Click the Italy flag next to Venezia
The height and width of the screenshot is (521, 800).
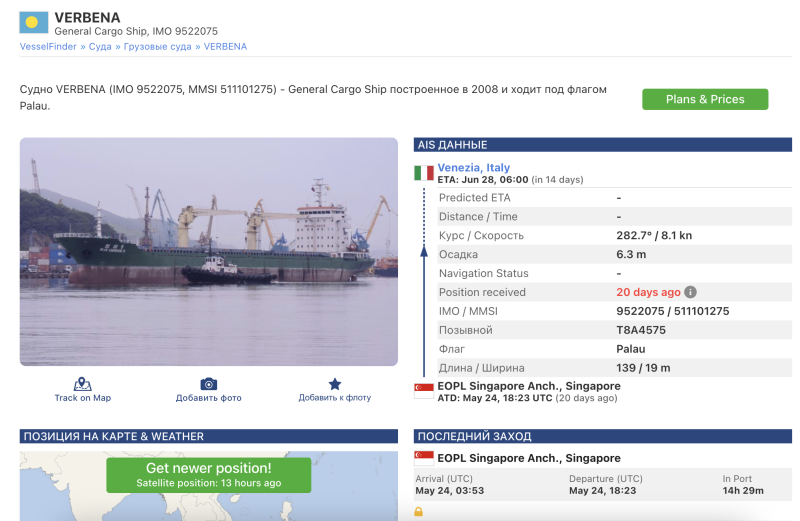[x=424, y=172]
